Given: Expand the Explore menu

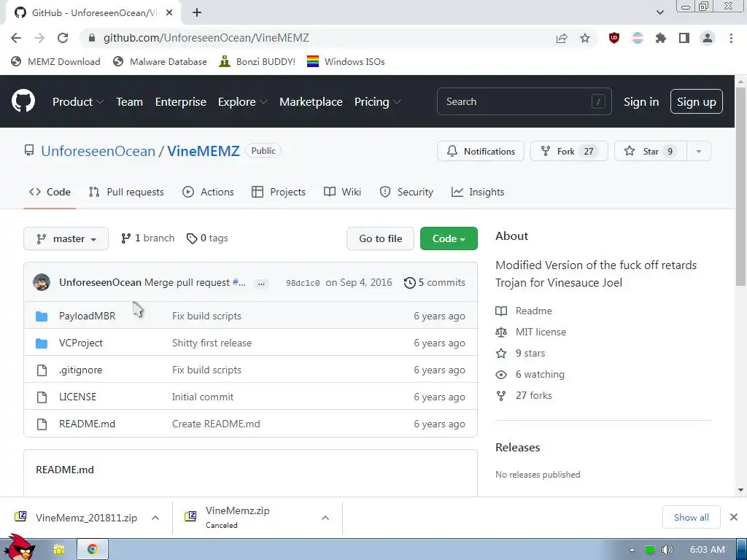Looking at the screenshot, I should (x=242, y=102).
